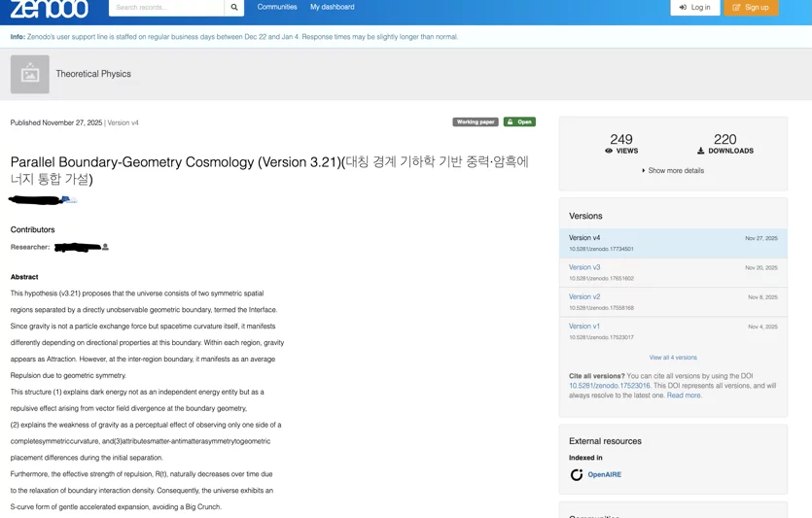Image resolution: width=812 pixels, height=518 pixels.
Task: Click View all 4 versions
Action: tap(673, 358)
